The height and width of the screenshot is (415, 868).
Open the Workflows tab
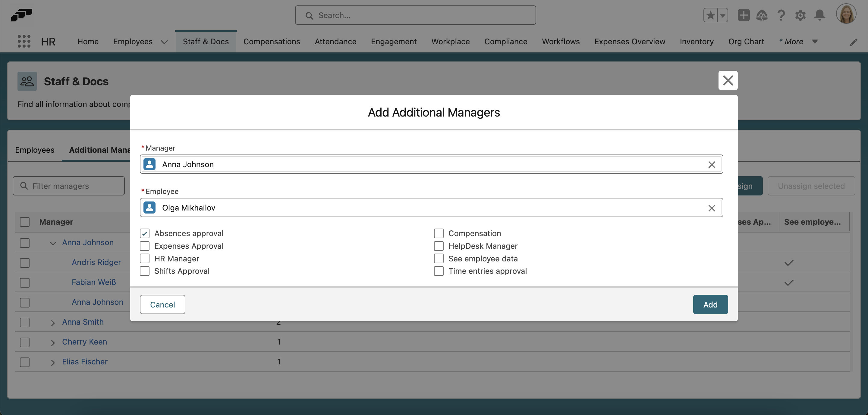point(561,41)
